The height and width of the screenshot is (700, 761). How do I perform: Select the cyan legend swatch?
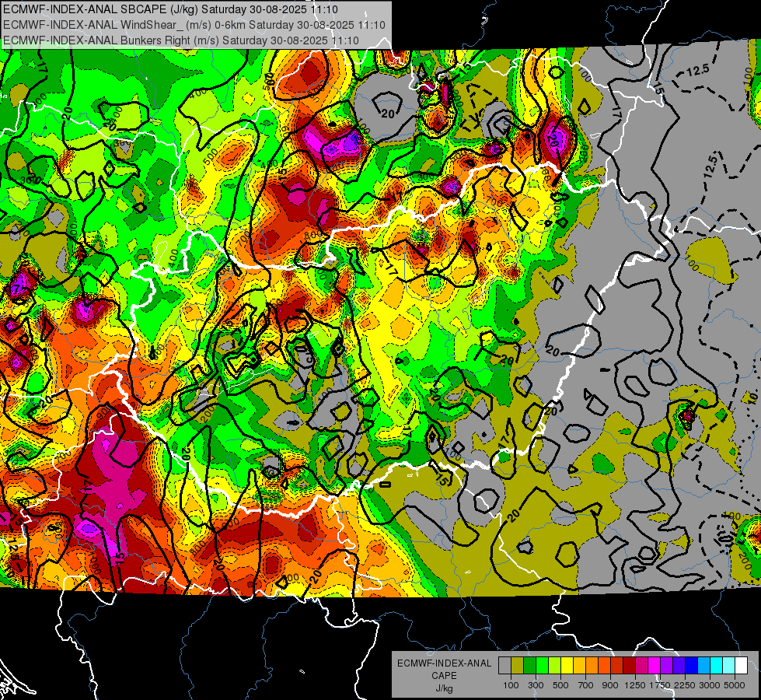717,666
